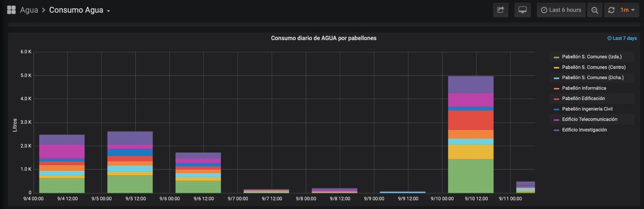
Task: Click cyan swatch of S. Comunes (Dcha.)
Action: tap(557, 78)
